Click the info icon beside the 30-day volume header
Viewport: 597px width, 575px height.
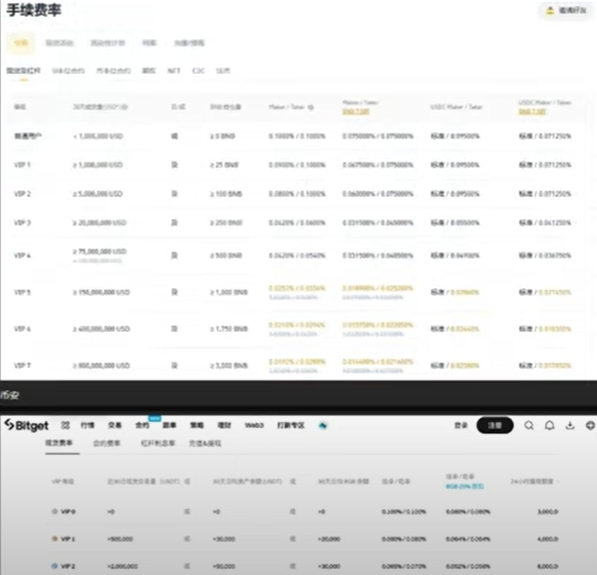click(125, 107)
